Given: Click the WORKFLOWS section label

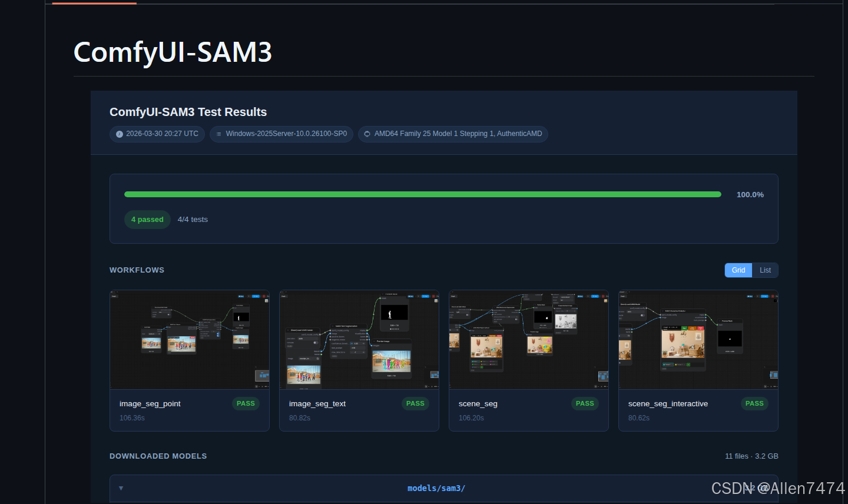Looking at the screenshot, I should tap(137, 270).
